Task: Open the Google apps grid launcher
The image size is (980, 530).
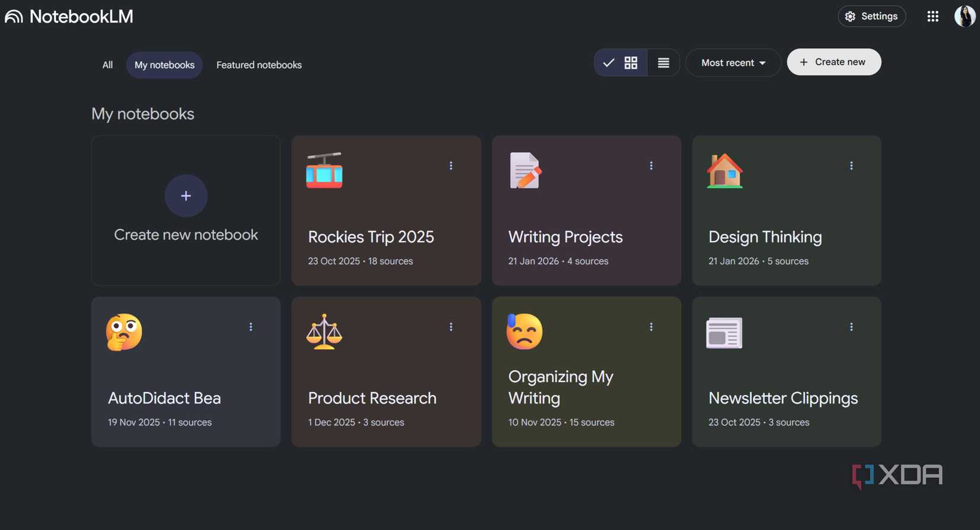Action: [932, 17]
